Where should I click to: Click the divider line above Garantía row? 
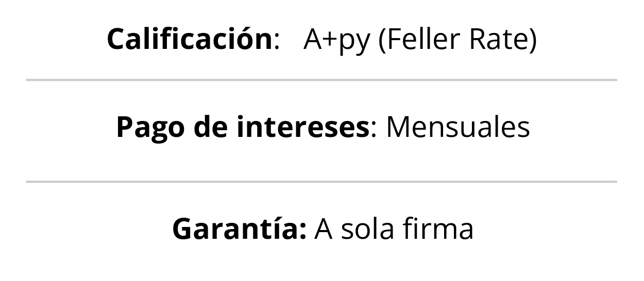pyautogui.click(x=321, y=182)
